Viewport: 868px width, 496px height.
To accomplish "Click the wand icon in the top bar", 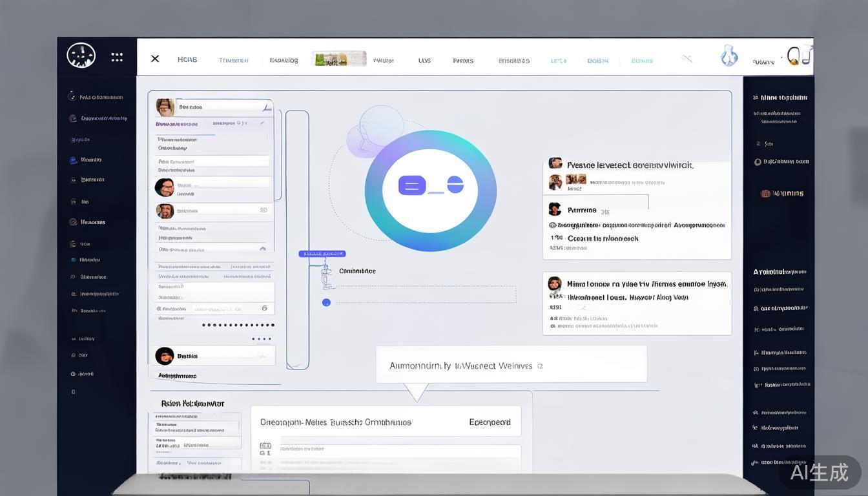I will [687, 59].
